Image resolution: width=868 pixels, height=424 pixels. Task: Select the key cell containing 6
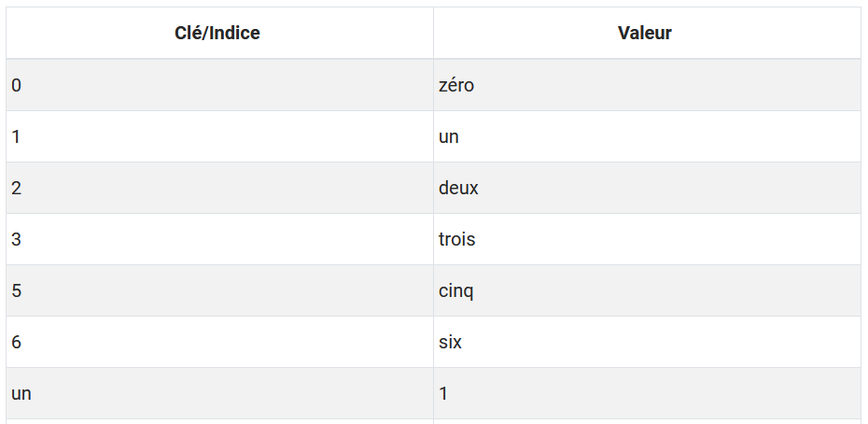[17, 342]
